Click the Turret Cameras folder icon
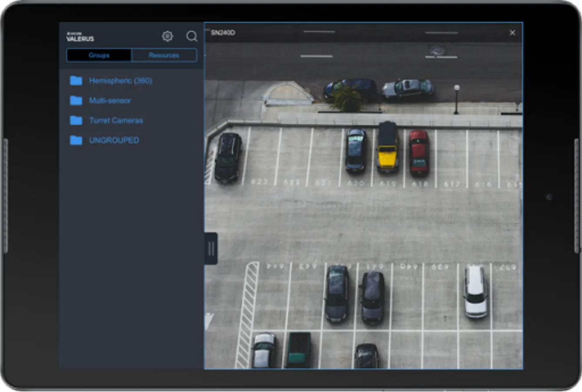 76,121
